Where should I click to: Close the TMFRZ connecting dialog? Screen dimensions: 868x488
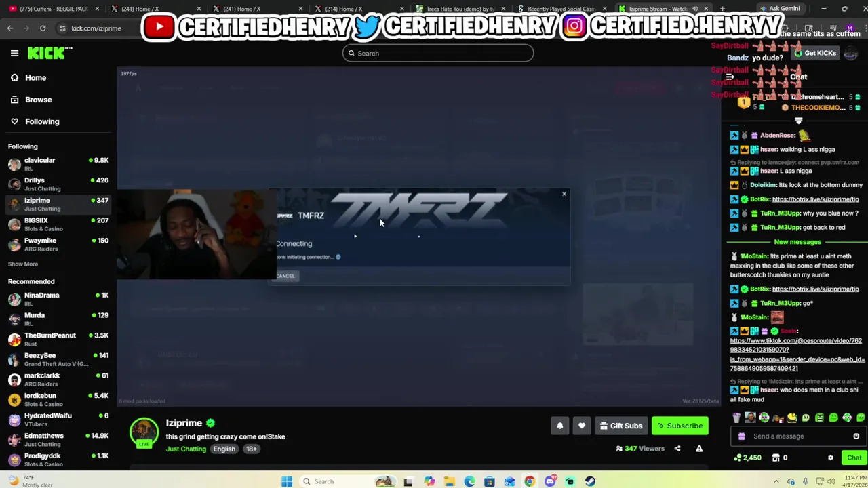(x=564, y=195)
